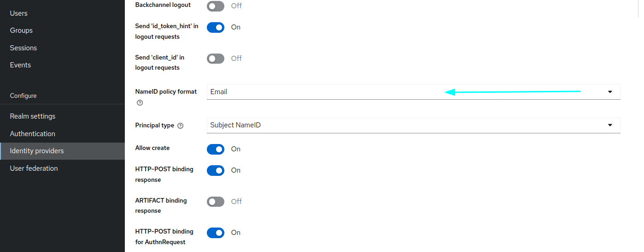Screen dimensions: 644x252
Task: Turn off HTTP-POST binding for AuthnRequest
Action: tap(216, 233)
